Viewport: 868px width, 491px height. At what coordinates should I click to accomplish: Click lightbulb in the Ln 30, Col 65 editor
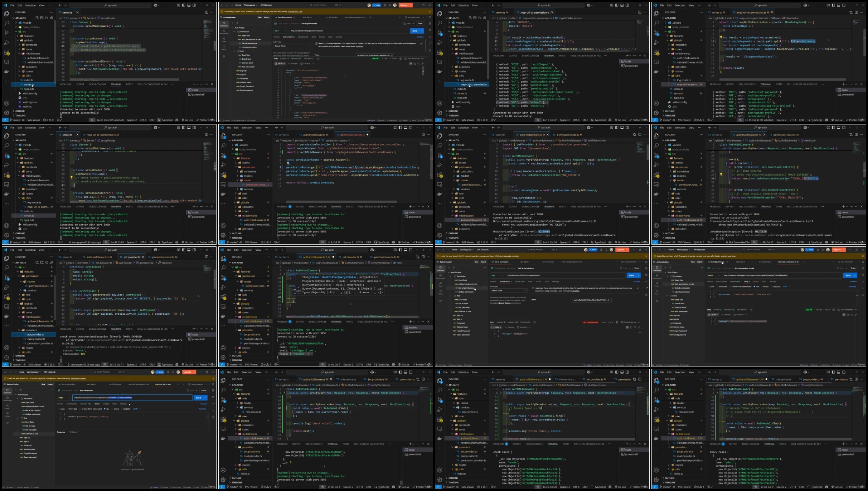click(x=721, y=175)
